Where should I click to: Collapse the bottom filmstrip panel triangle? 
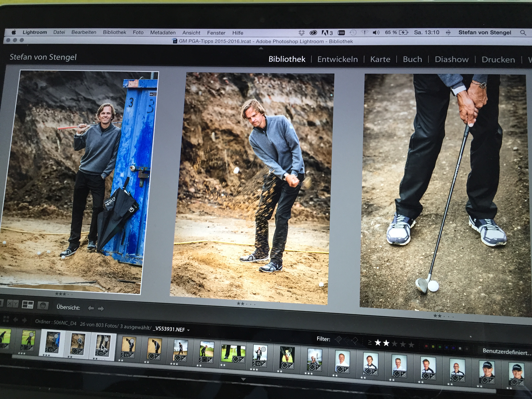[x=243, y=379]
